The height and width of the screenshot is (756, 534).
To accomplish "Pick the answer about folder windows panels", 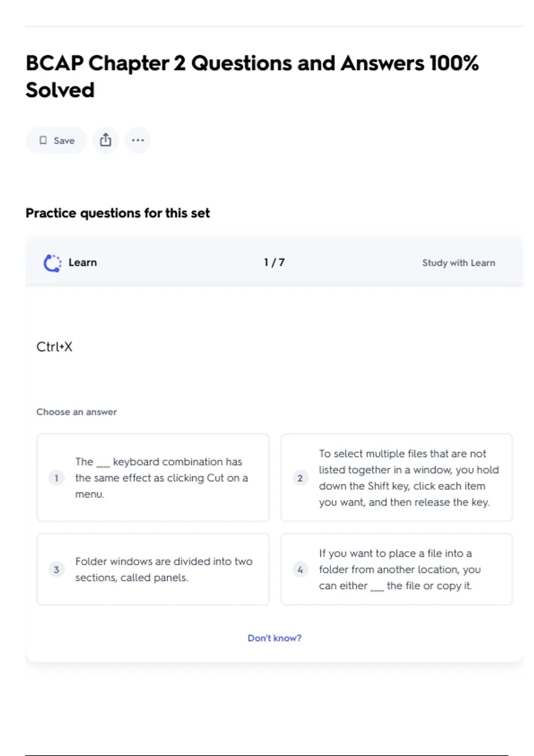I will pos(163,569).
